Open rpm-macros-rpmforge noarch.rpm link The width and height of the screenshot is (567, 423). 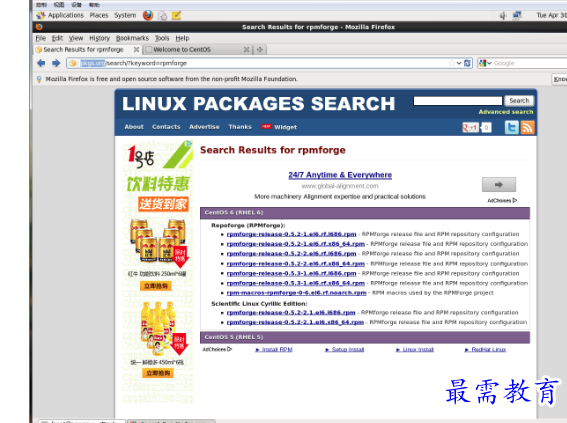coord(297,293)
